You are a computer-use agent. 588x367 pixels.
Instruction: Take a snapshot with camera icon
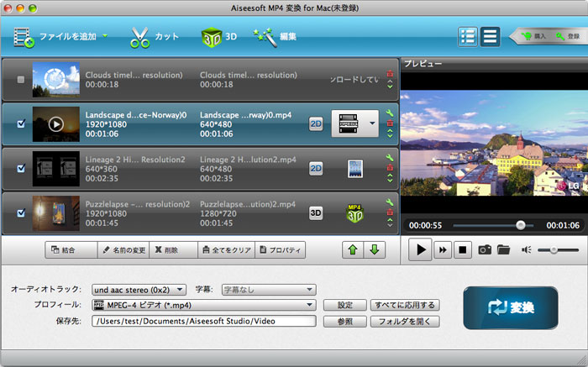pyautogui.click(x=485, y=249)
